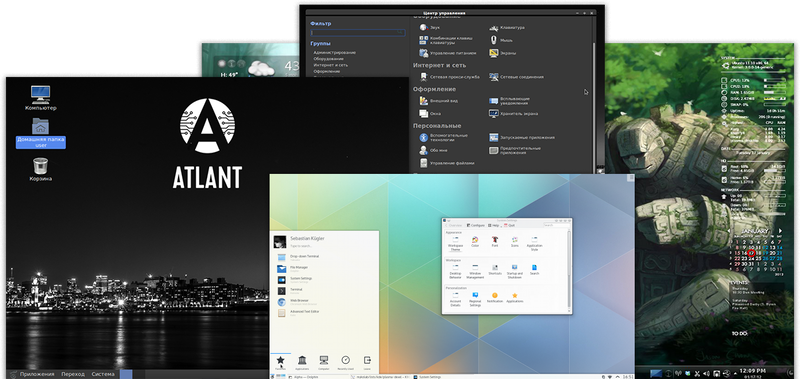This screenshot has height=379, width=800.
Task: Select the Интернет и сеть group
Action: (x=331, y=65)
